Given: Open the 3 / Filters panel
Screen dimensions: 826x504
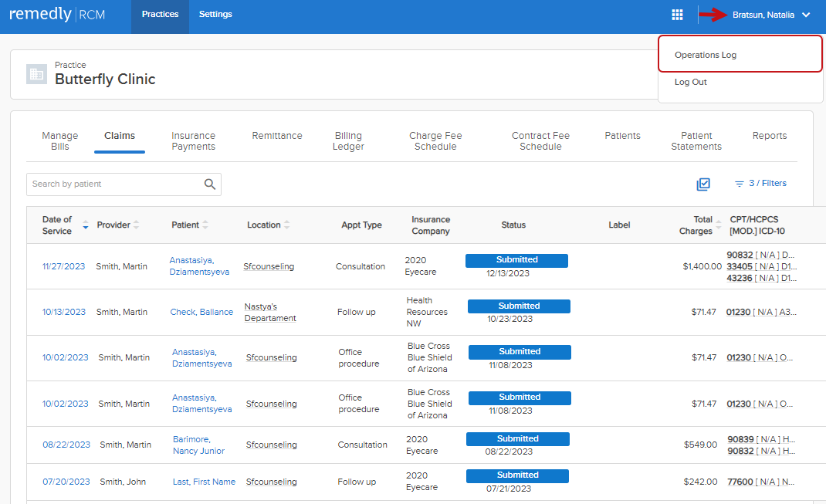Looking at the screenshot, I should pos(760,183).
